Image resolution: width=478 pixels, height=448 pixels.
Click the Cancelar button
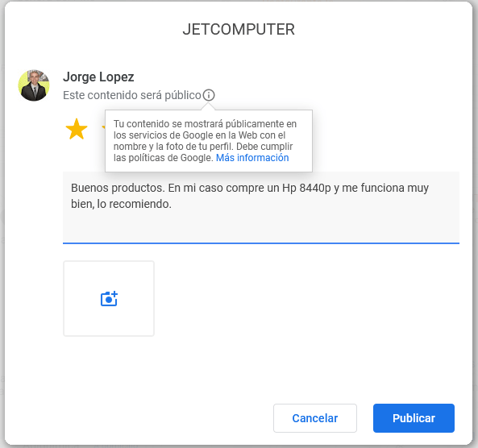coord(315,418)
